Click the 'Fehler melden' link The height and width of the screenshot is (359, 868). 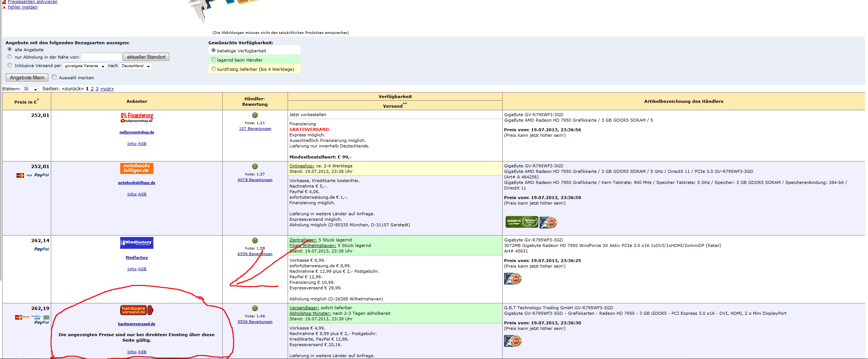pos(22,7)
